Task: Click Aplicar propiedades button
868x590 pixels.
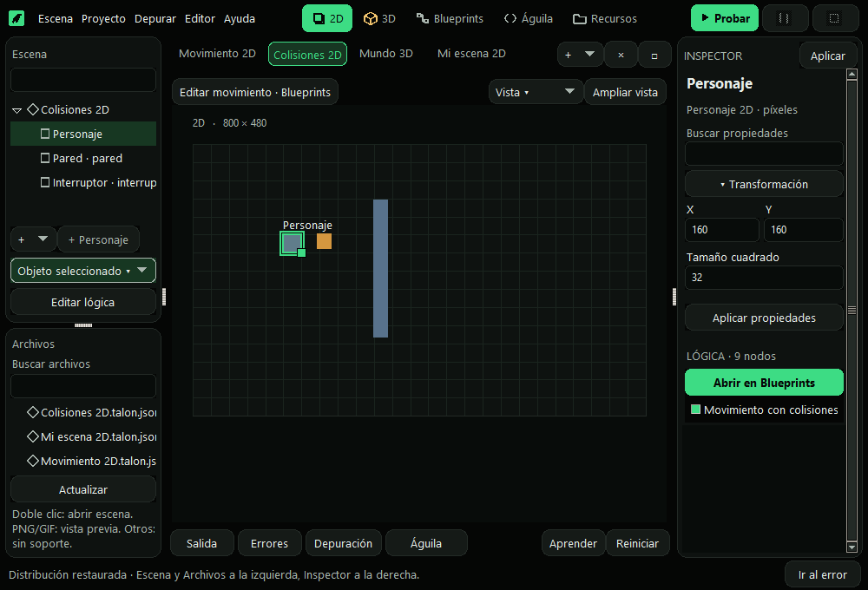Action: tap(764, 318)
